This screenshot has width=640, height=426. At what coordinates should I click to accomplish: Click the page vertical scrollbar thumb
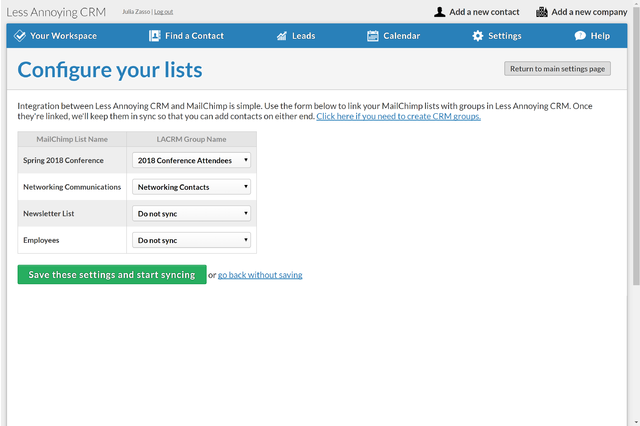coord(636,146)
